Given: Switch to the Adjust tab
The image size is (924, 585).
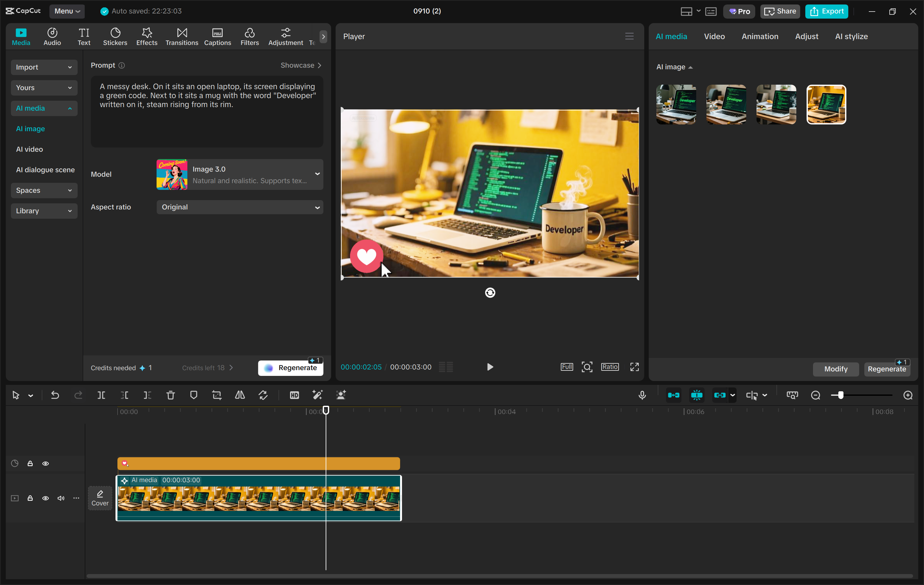Looking at the screenshot, I should click(x=806, y=37).
